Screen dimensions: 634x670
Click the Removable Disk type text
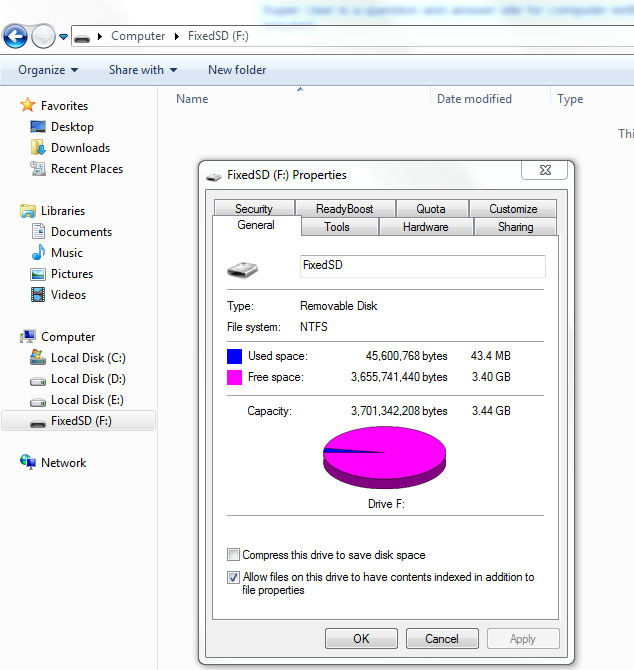tap(338, 306)
